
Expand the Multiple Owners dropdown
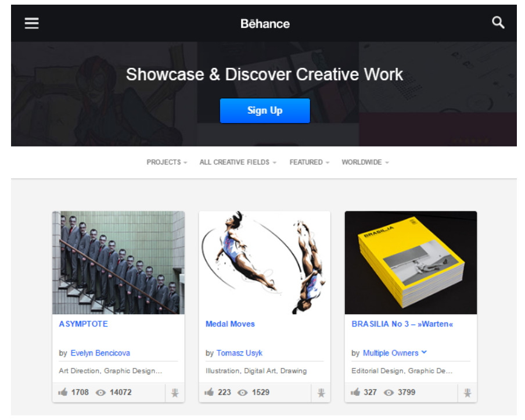(395, 353)
